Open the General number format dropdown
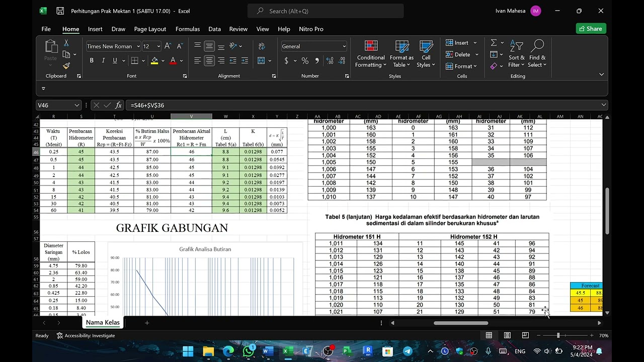 coord(344,46)
